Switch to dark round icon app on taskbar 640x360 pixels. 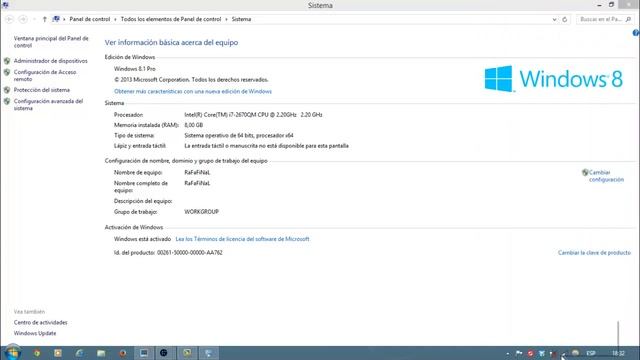pos(164,353)
